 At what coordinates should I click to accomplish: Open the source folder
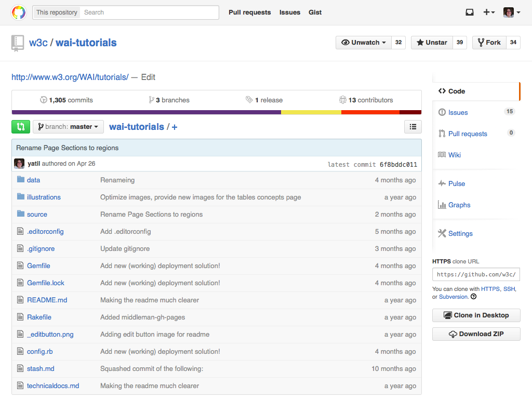coord(37,215)
